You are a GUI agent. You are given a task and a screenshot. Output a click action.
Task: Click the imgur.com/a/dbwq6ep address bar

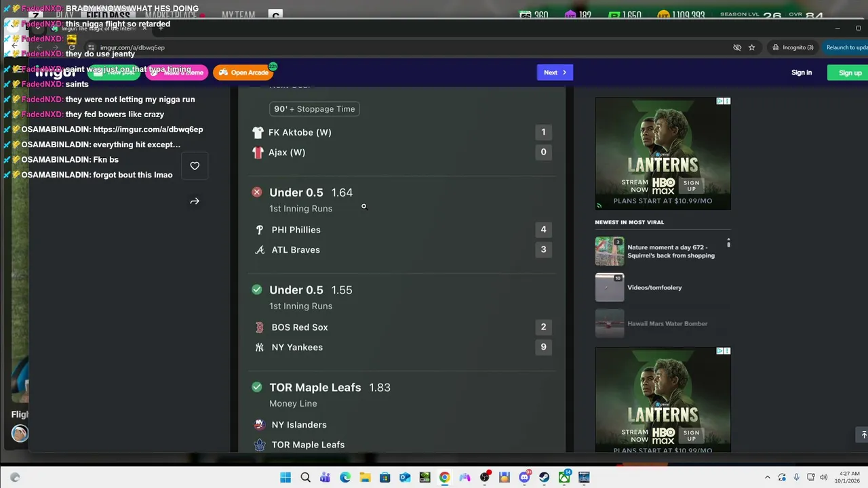(x=407, y=47)
